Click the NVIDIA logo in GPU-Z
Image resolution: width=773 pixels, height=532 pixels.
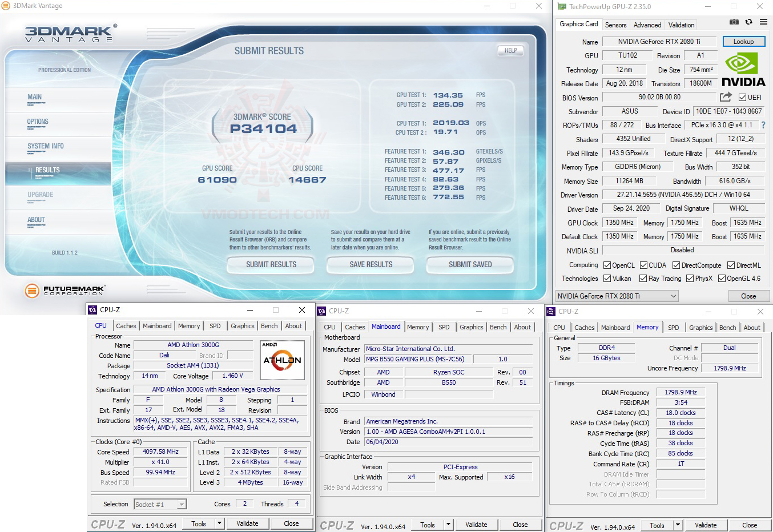click(x=743, y=70)
